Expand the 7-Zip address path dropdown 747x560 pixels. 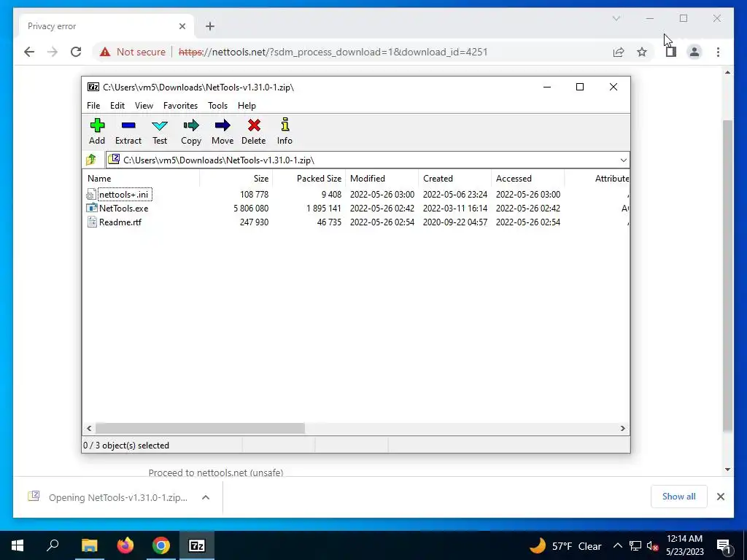623,160
